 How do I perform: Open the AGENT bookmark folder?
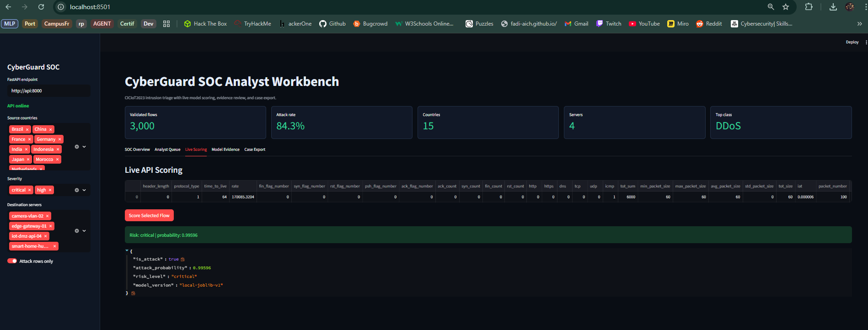click(x=102, y=24)
